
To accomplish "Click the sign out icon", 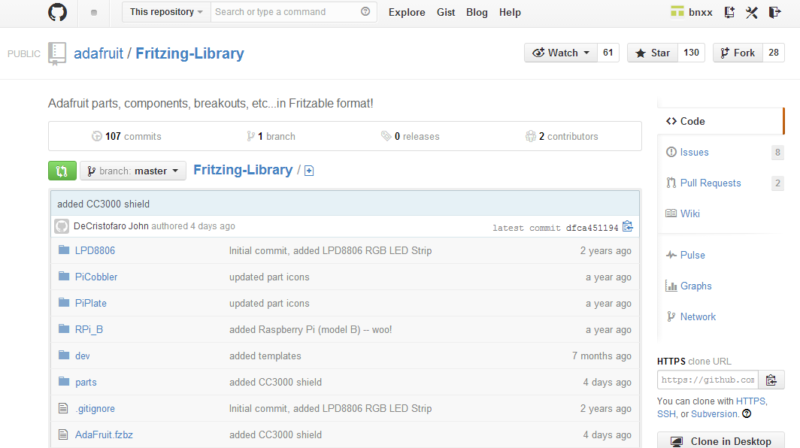I will click(x=774, y=12).
